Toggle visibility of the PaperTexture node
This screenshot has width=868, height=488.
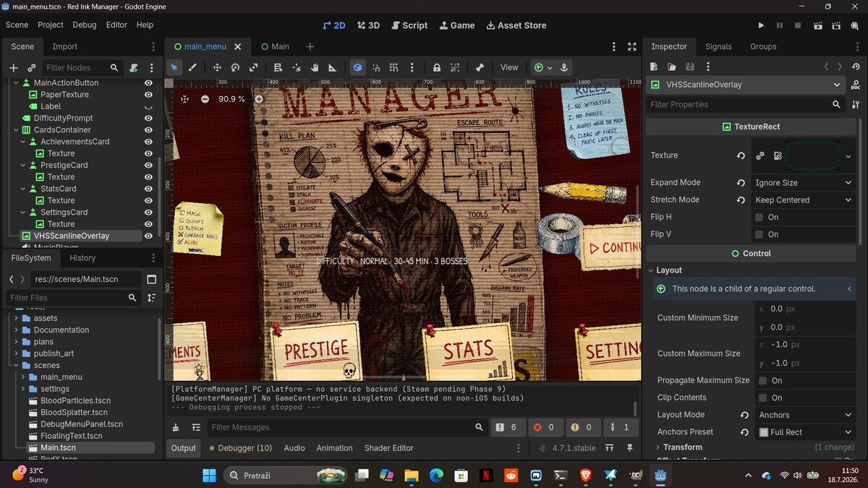click(x=148, y=95)
